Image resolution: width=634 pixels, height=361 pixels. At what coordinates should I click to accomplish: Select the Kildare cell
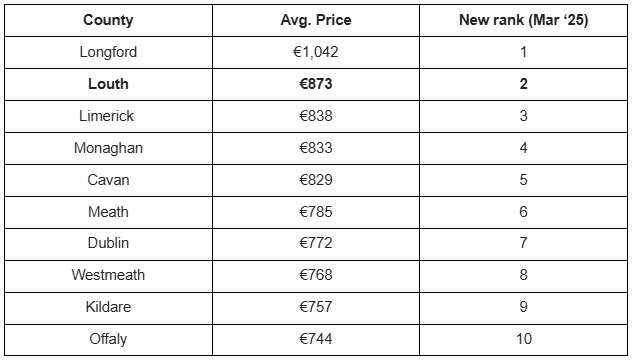tap(108, 308)
